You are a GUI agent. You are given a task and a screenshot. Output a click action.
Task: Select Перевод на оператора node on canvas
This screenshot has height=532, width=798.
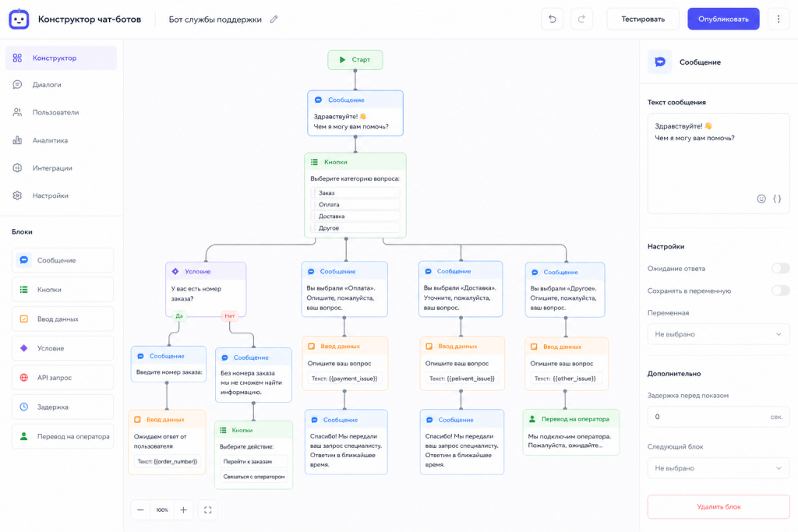click(570, 432)
